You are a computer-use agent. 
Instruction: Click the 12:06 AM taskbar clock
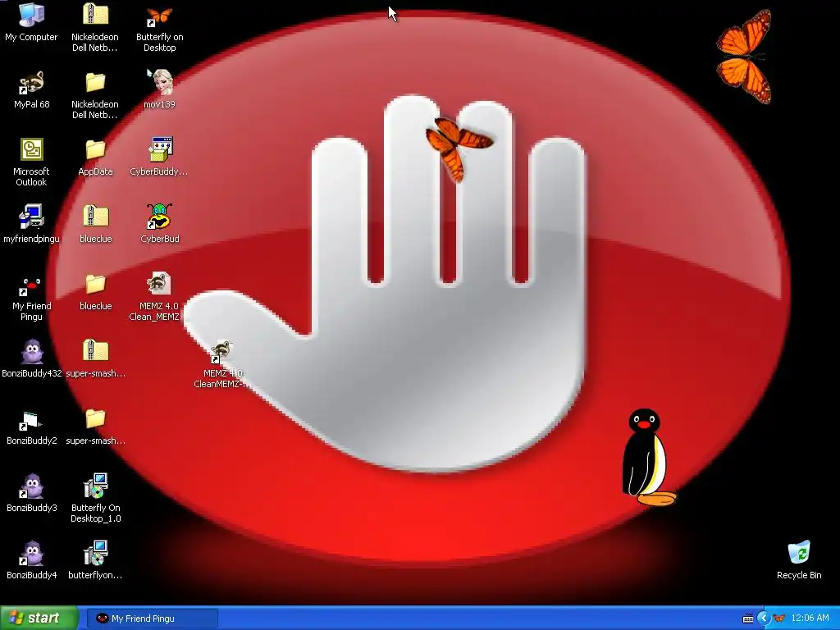(810, 619)
